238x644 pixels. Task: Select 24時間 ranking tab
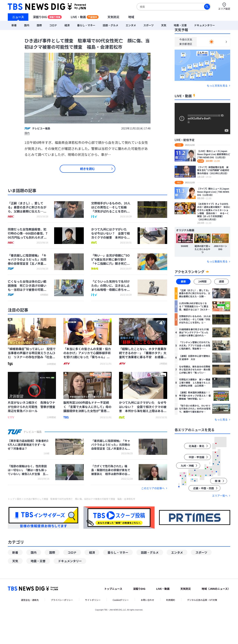click(202, 282)
